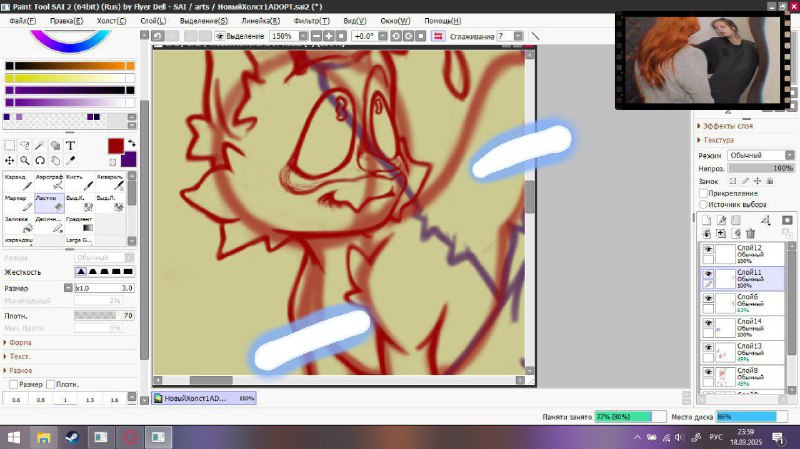Select the Magic Wand selection tool
Image resolution: width=800 pixels, height=449 pixels.
tap(40, 146)
